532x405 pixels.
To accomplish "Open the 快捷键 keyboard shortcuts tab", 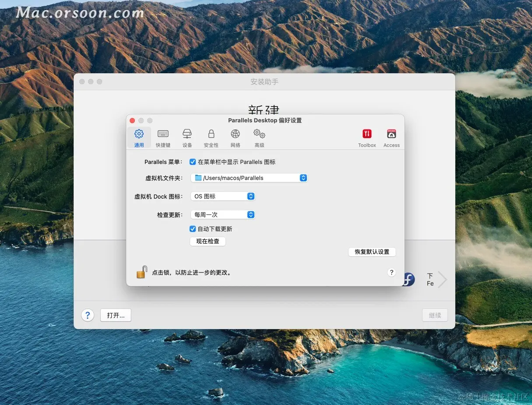I will coord(163,138).
